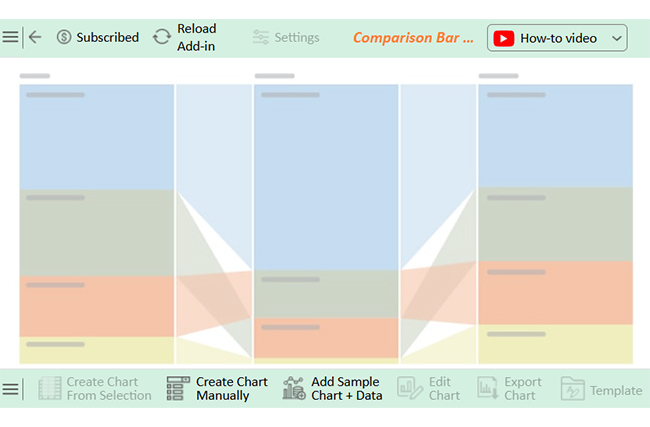The image size is (650, 427).
Task: Select the yellow segment of the right bar
Action: tap(555, 344)
